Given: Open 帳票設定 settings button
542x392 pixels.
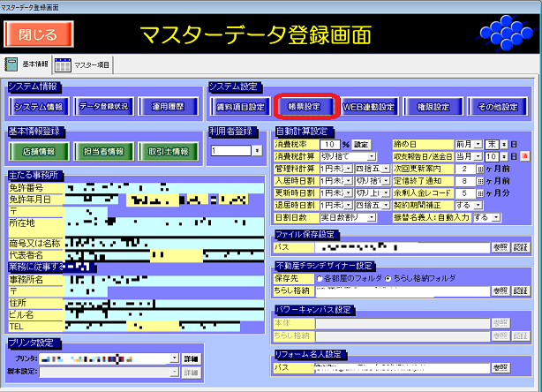Looking at the screenshot, I should tap(304, 106).
